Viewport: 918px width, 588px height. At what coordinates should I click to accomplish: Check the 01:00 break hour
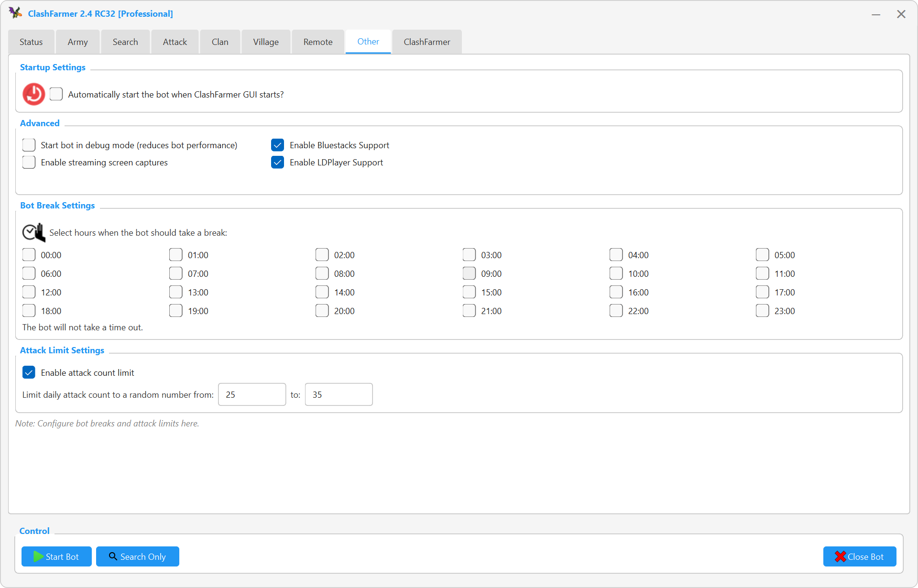175,254
